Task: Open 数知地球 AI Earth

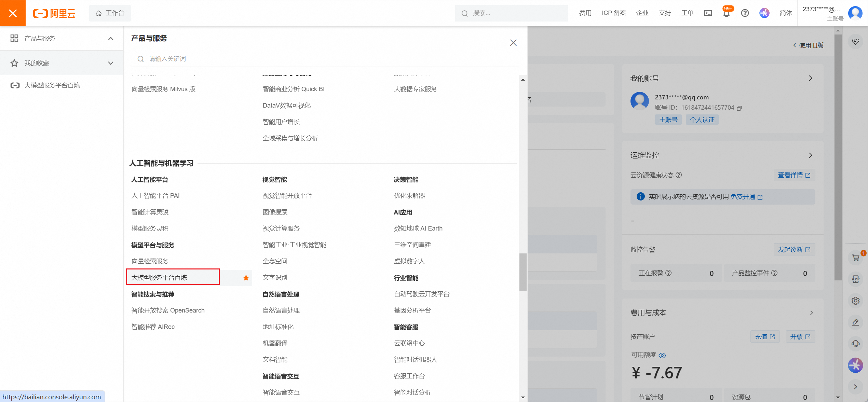Action: (x=418, y=228)
